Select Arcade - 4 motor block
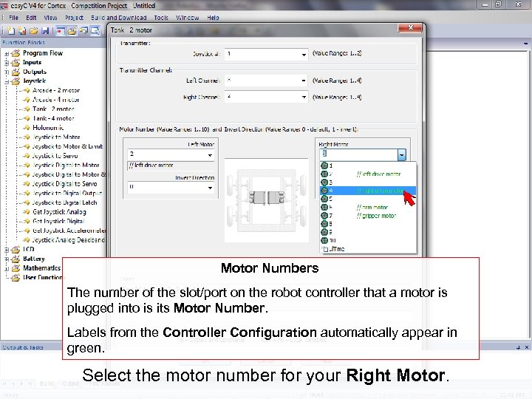The width and height of the screenshot is (532, 399). click(x=56, y=100)
